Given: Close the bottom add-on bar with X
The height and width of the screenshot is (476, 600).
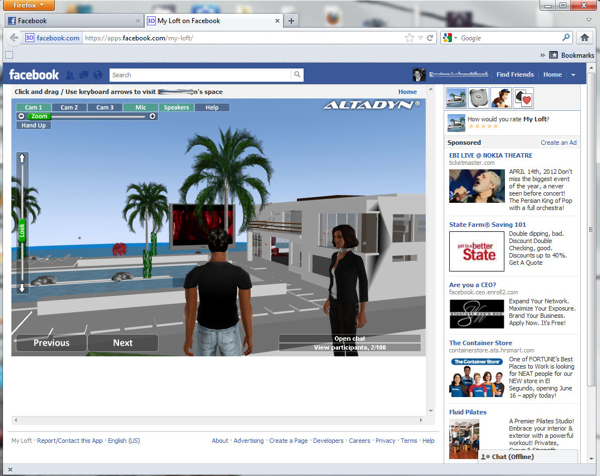Looking at the screenshot, I should point(10,469).
